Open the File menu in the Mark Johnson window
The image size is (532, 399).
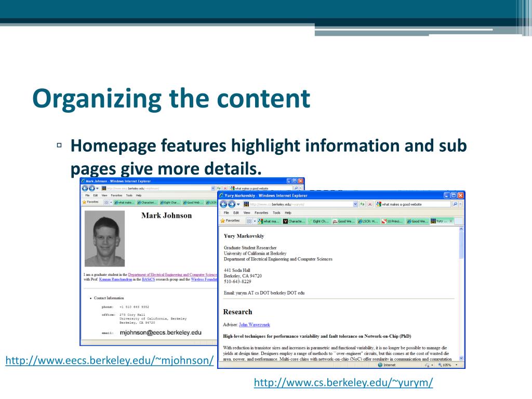(87, 195)
